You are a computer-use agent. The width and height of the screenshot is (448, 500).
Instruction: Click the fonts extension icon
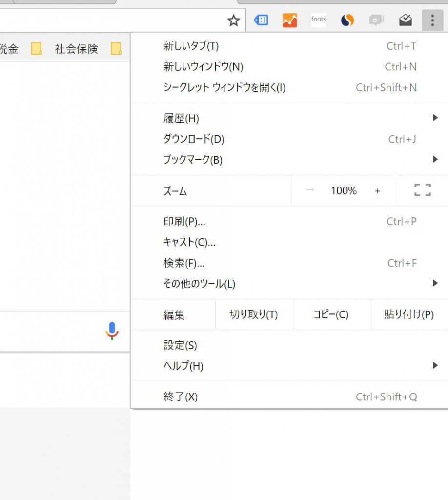tap(318, 20)
